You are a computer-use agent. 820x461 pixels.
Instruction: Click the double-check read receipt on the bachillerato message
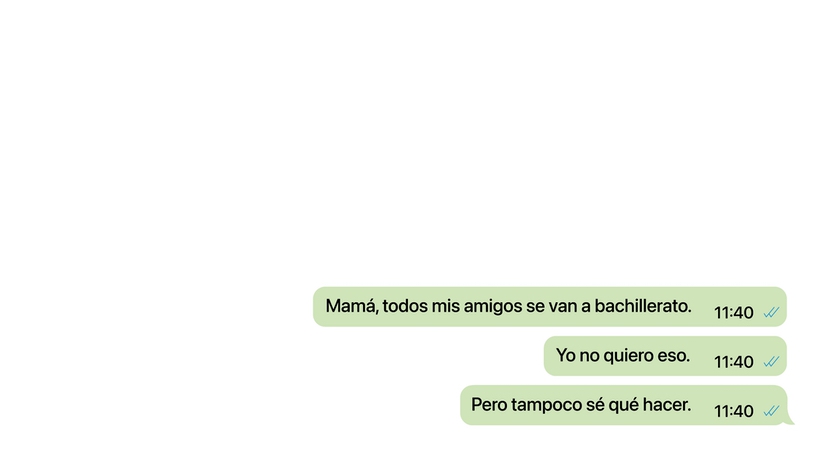point(771,313)
